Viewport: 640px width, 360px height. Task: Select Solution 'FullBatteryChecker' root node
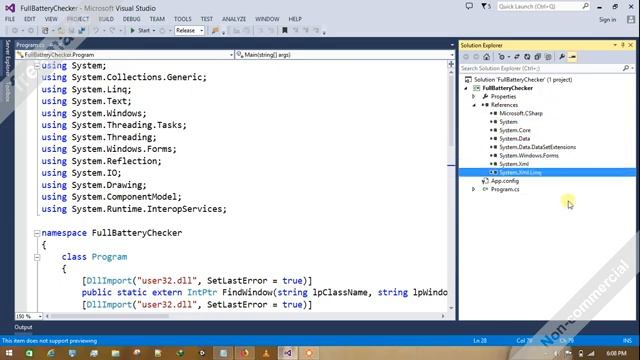click(523, 80)
